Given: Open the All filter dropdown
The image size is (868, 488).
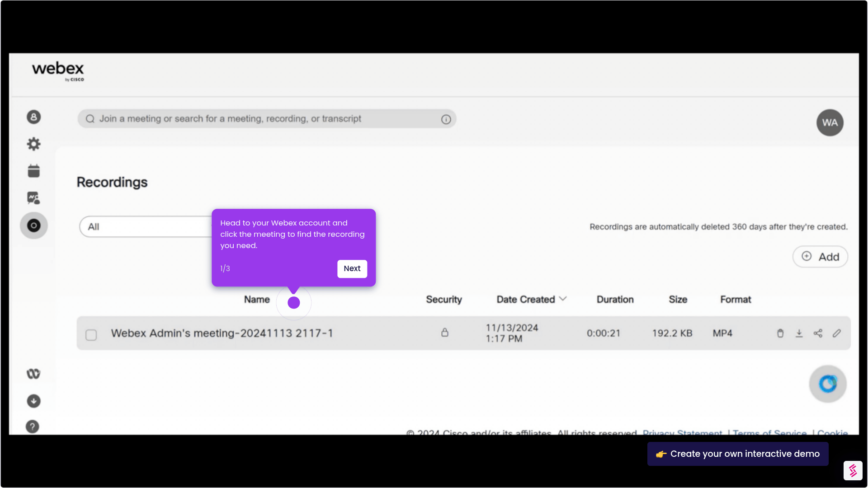Looking at the screenshot, I should click(146, 227).
